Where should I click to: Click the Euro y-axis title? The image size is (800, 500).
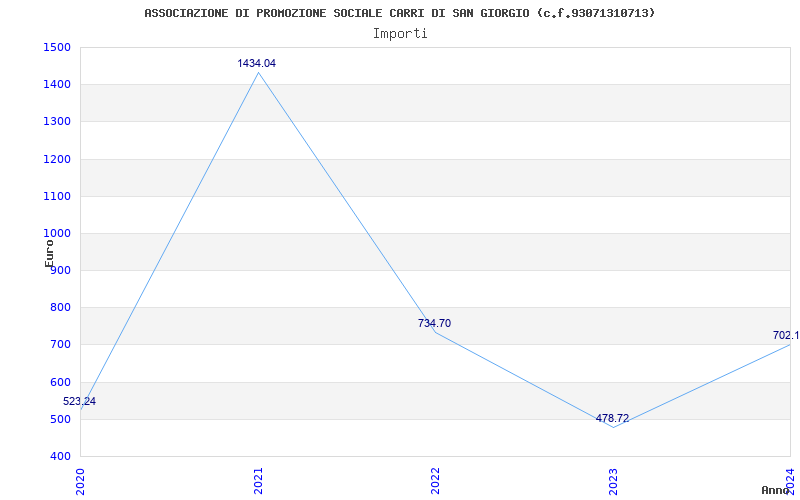(x=49, y=252)
